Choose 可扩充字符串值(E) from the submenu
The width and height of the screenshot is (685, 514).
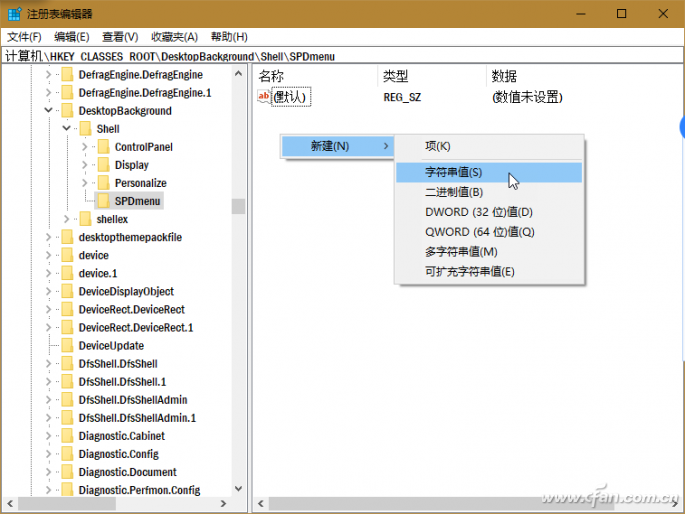tap(489, 272)
